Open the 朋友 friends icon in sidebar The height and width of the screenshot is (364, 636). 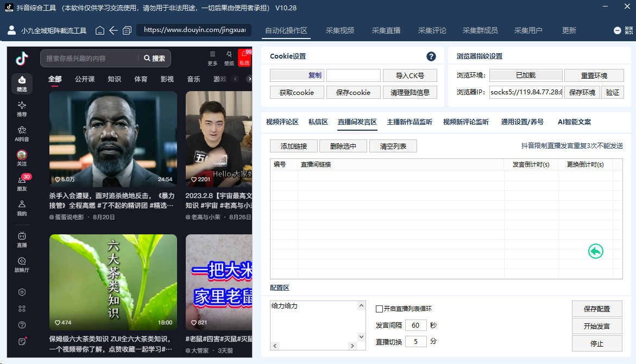tap(22, 183)
